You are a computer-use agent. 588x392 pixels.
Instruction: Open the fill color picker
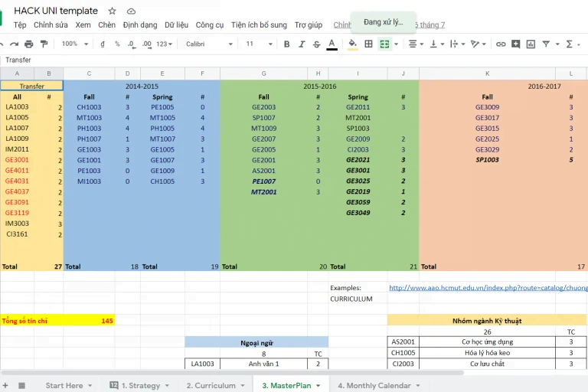tap(352, 44)
